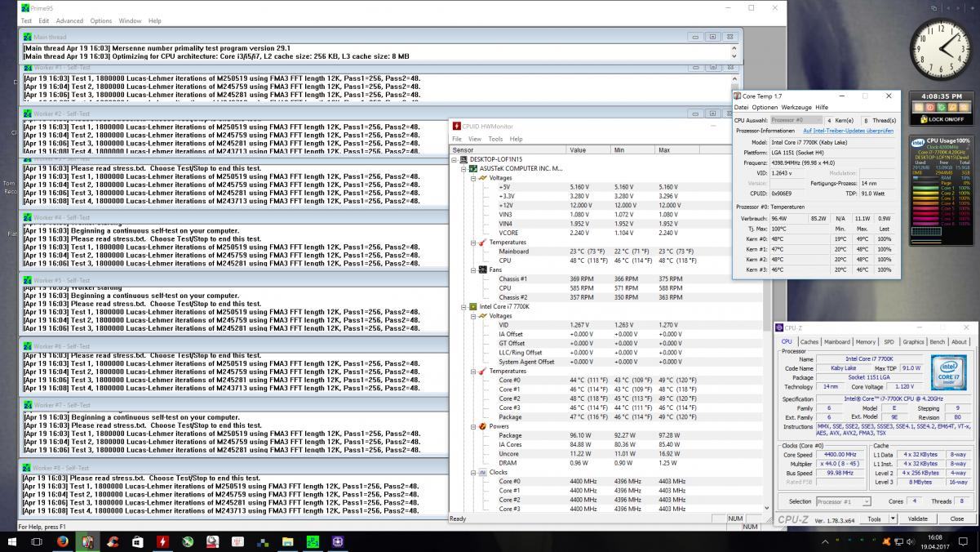Screen dimensions: 980x552
Task: Collapse Clocks node in HWMonitor
Action: pyautogui.click(x=474, y=472)
